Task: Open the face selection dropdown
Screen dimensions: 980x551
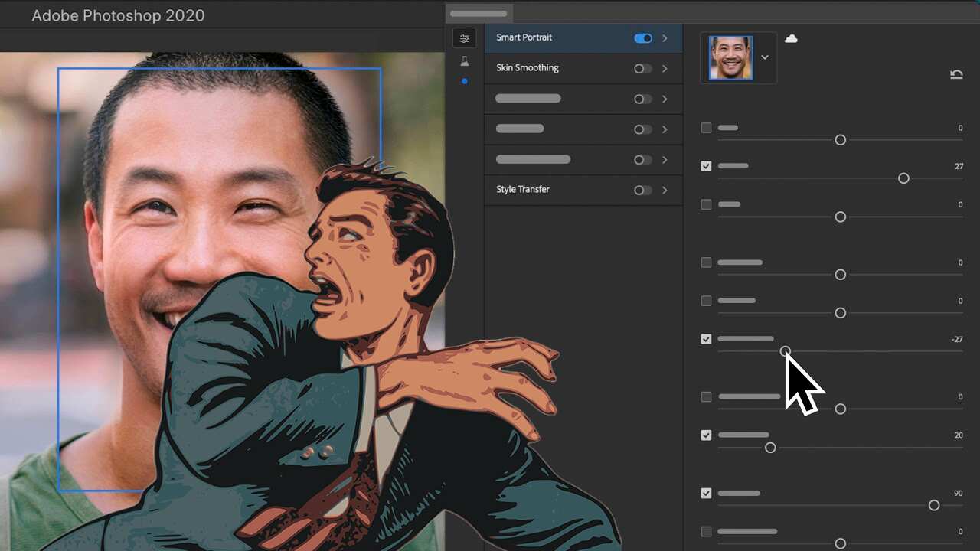Action: point(764,57)
